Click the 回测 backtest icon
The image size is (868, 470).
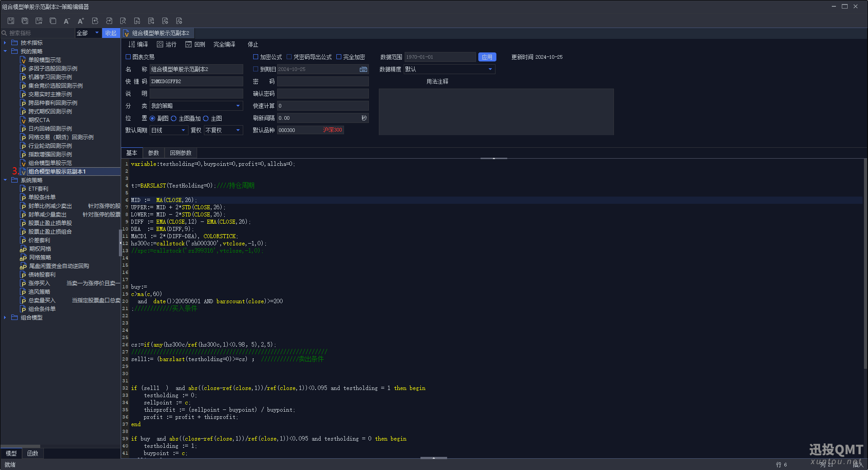189,44
